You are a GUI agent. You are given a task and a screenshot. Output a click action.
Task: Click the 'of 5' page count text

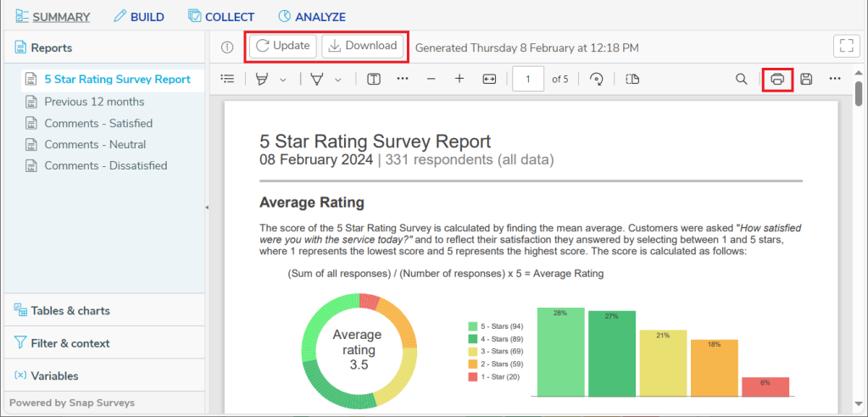point(560,79)
